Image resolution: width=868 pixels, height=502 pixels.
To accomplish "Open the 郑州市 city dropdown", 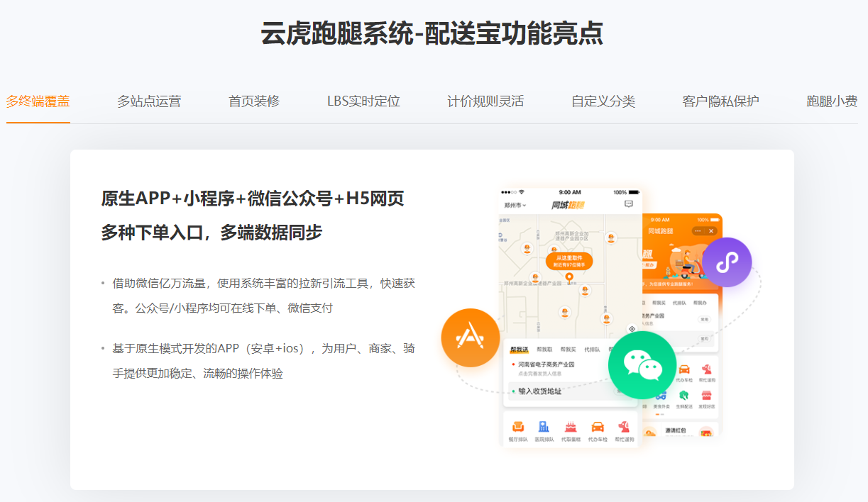I will (x=515, y=206).
